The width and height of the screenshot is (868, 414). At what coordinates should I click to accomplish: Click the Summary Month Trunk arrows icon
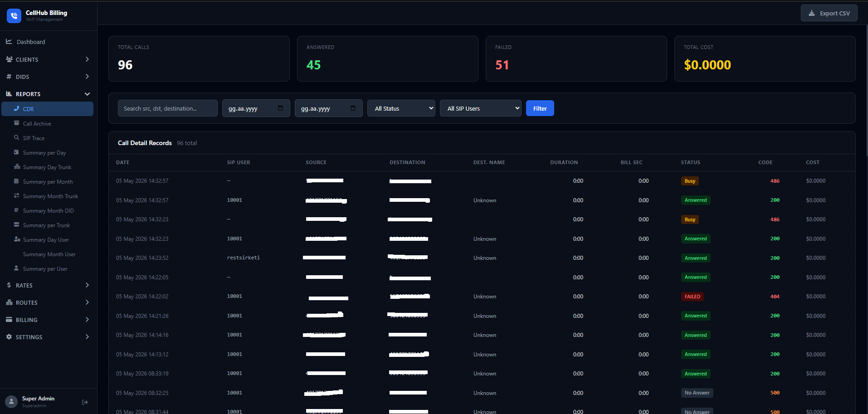click(17, 195)
